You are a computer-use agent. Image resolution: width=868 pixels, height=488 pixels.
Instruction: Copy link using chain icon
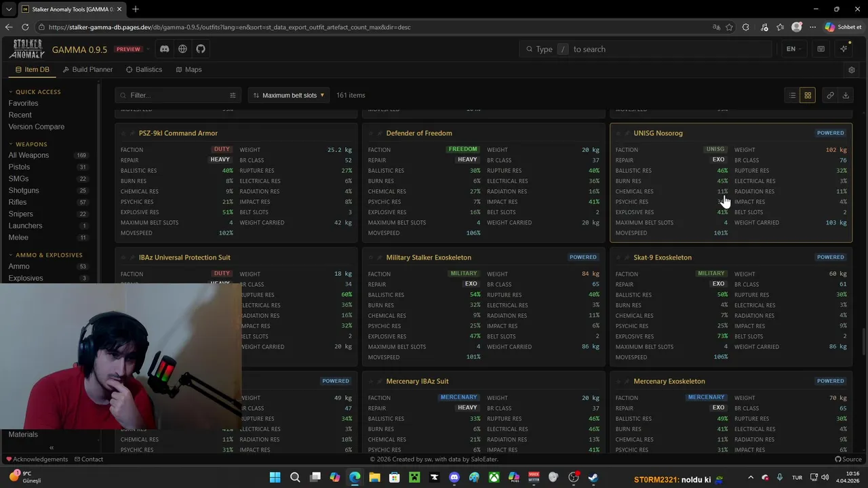830,96
